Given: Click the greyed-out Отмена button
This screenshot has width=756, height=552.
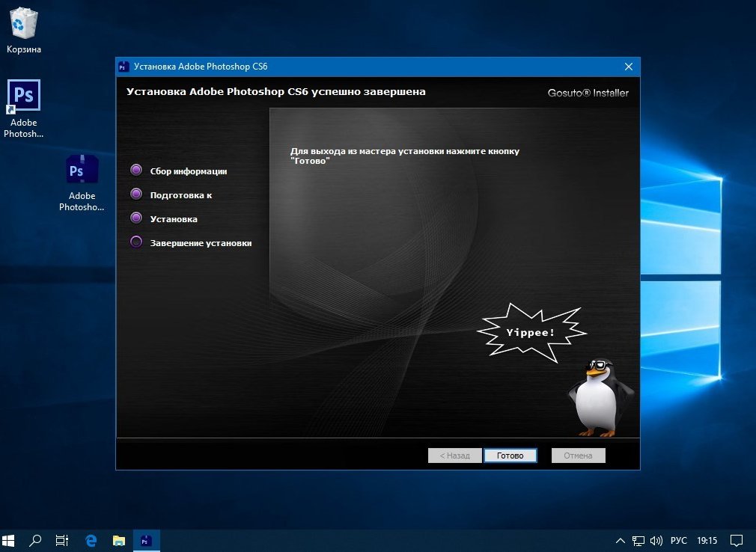Looking at the screenshot, I should click(578, 456).
